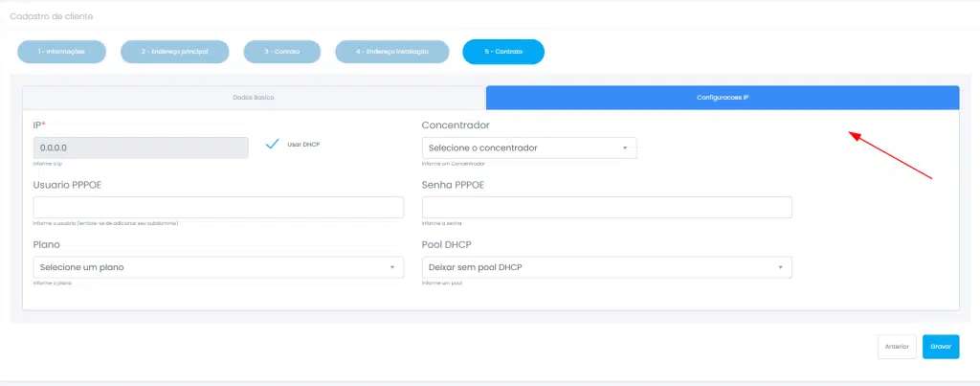Click the IP address field showing 0.0.0.0
This screenshot has width=980, height=386.
[x=141, y=148]
